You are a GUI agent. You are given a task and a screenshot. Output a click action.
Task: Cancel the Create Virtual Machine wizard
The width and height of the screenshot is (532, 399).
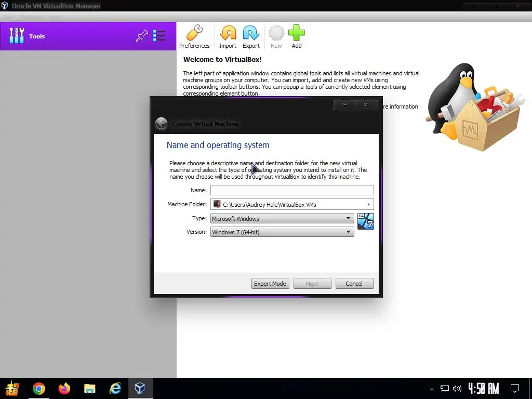point(354,284)
